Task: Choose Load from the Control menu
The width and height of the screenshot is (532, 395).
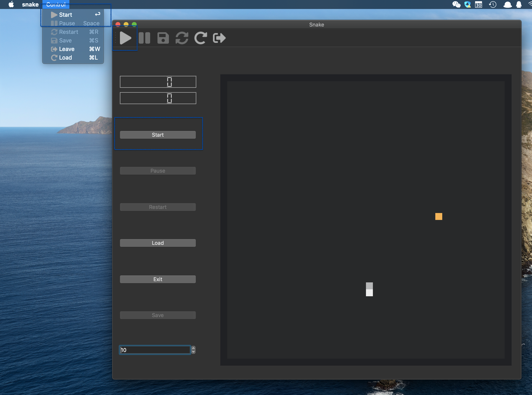Action: coord(65,58)
